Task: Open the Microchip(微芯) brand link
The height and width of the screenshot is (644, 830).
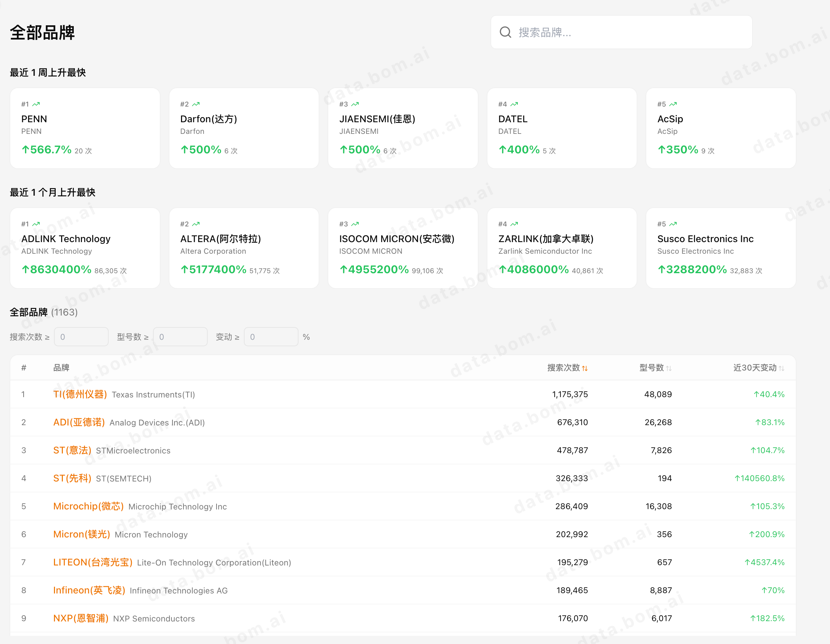Action: [88, 506]
